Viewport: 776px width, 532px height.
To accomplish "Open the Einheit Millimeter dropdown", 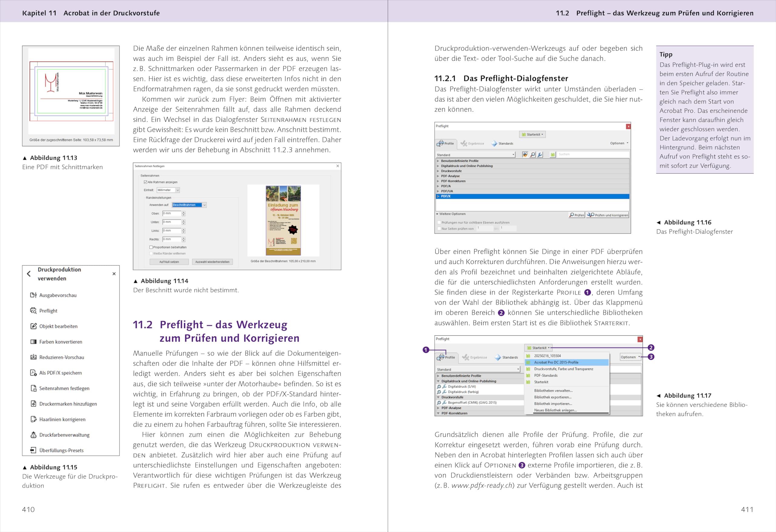I will point(168,190).
